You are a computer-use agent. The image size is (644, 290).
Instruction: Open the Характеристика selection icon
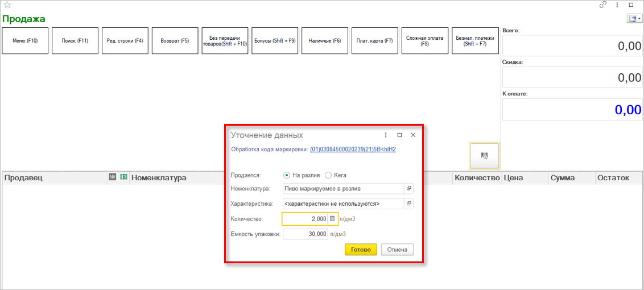408,204
